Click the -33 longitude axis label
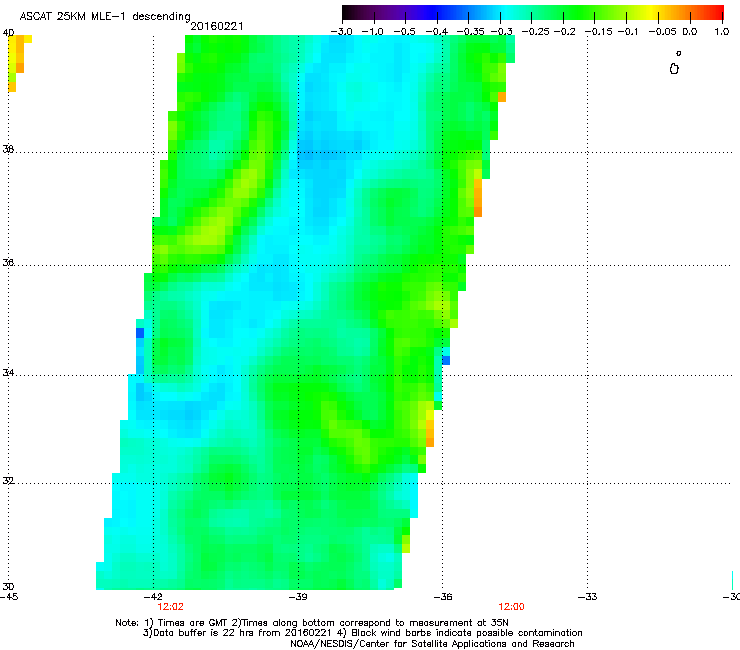This screenshot has width=740, height=650. [588, 597]
